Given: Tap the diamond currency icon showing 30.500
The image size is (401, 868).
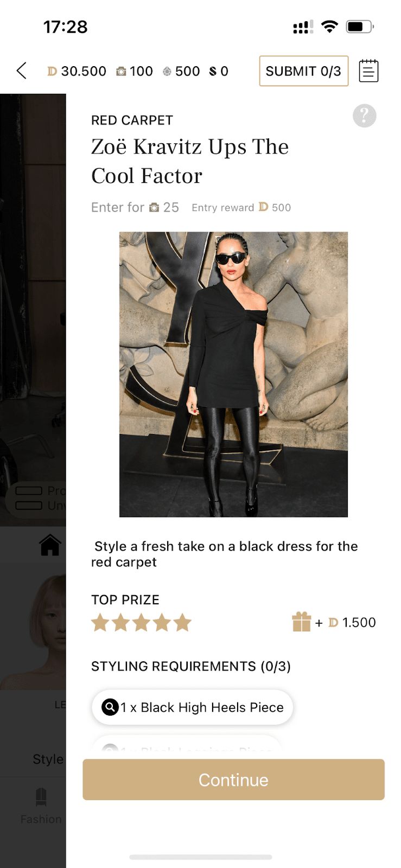Looking at the screenshot, I should (x=52, y=71).
